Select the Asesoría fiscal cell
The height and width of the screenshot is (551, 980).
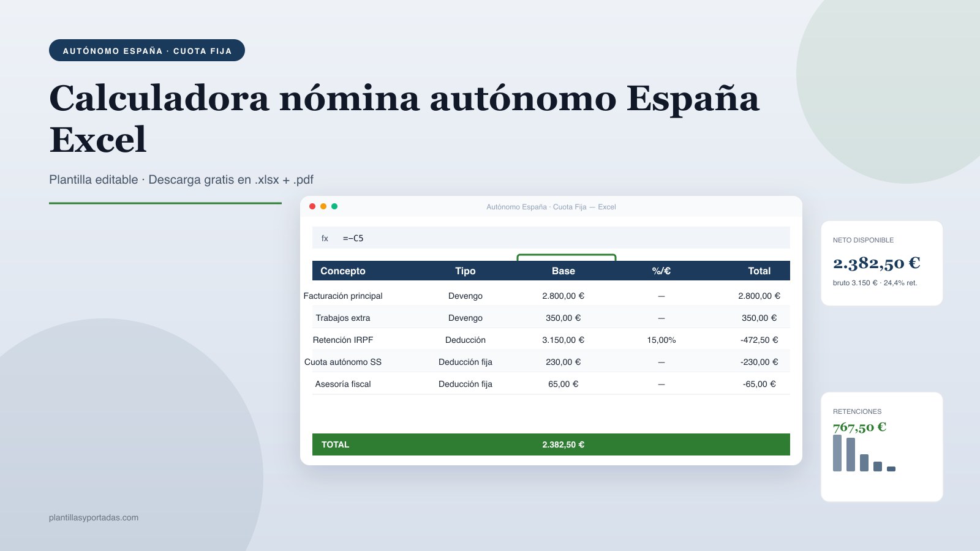pyautogui.click(x=343, y=384)
